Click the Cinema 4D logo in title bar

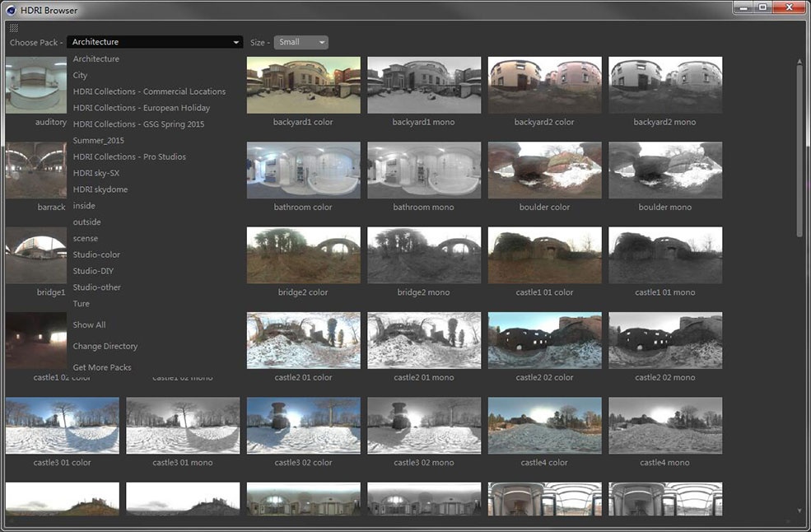click(x=11, y=10)
